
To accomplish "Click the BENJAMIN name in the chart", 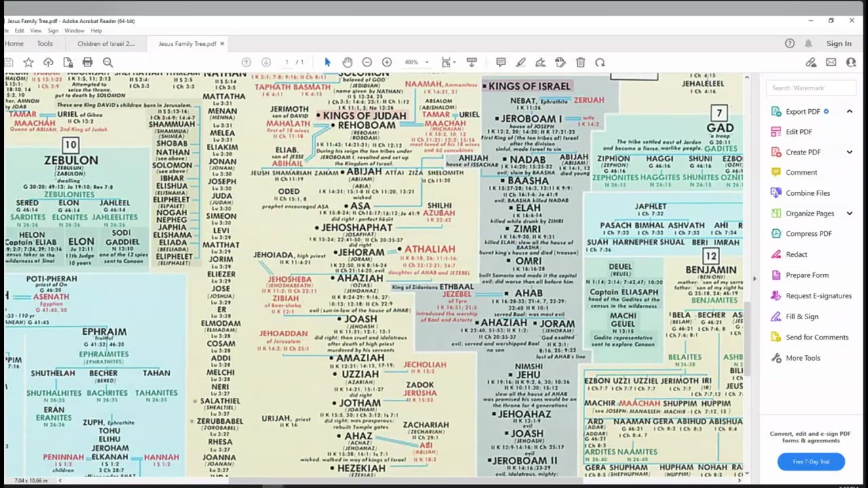I will [711, 270].
